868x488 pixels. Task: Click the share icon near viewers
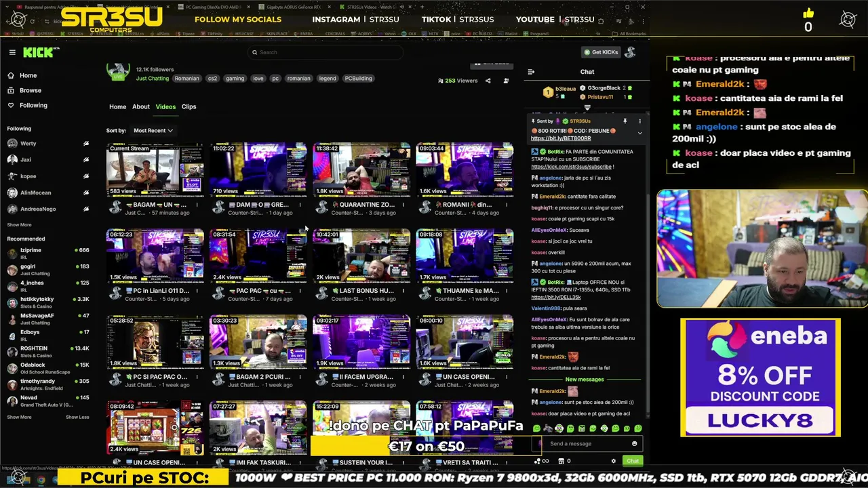(488, 81)
